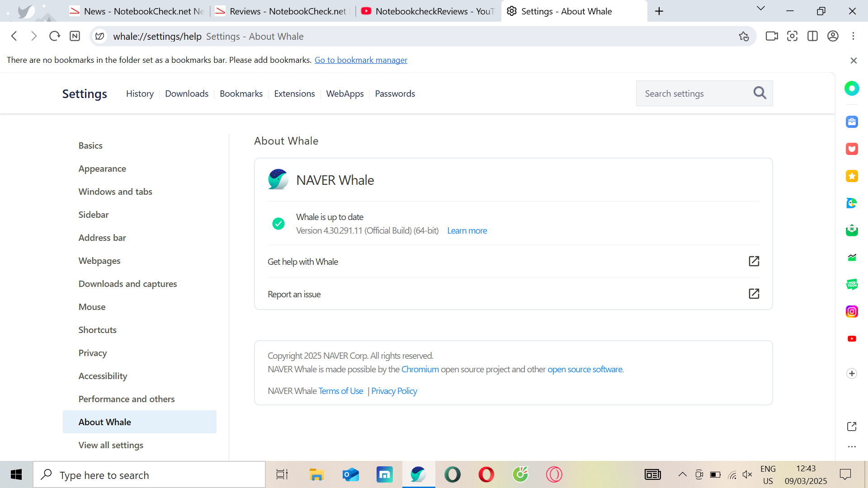Image resolution: width=868 pixels, height=488 pixels.
Task: Open Bookmarks from settings header
Action: (x=241, y=94)
